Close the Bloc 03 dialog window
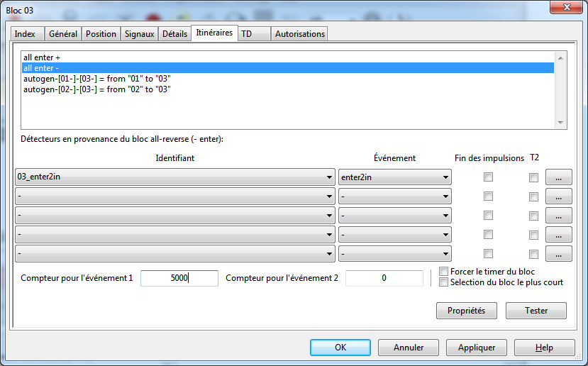 564,9
